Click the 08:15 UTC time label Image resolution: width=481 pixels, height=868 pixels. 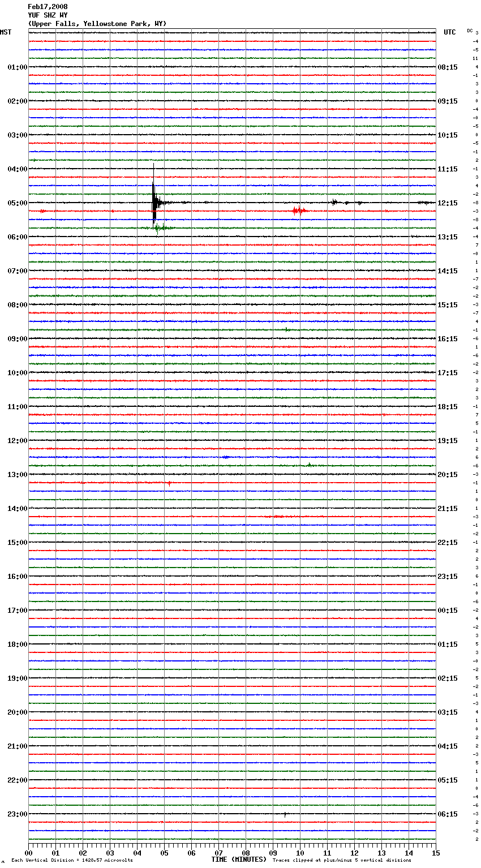pos(448,67)
